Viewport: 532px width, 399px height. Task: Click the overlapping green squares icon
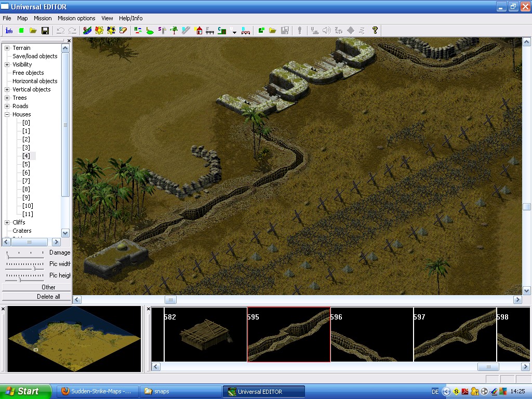(x=261, y=31)
